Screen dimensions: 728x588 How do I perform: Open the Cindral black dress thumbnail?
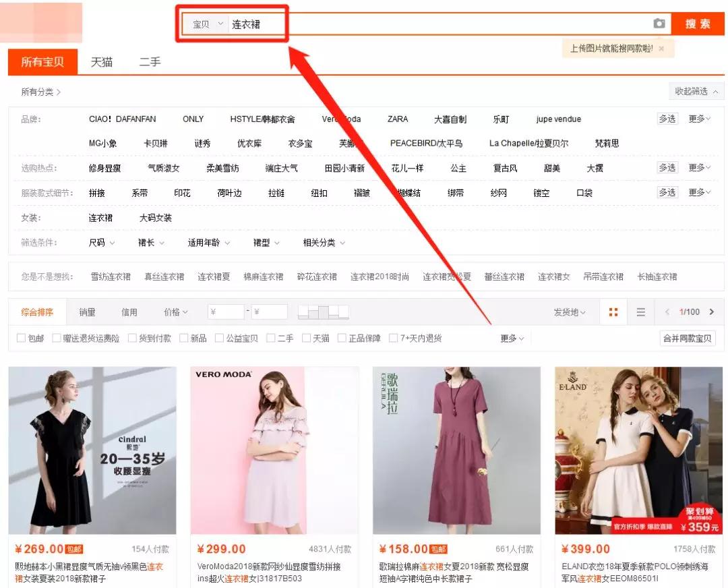(x=92, y=450)
